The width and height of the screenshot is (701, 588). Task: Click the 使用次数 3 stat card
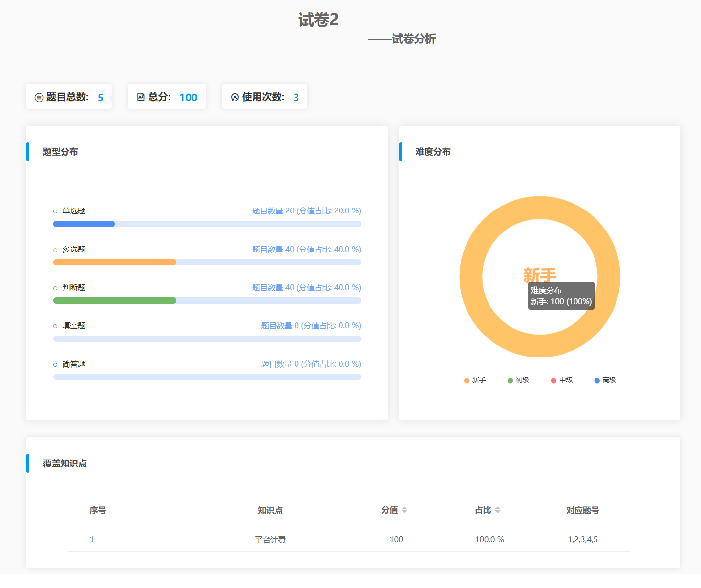(x=265, y=97)
